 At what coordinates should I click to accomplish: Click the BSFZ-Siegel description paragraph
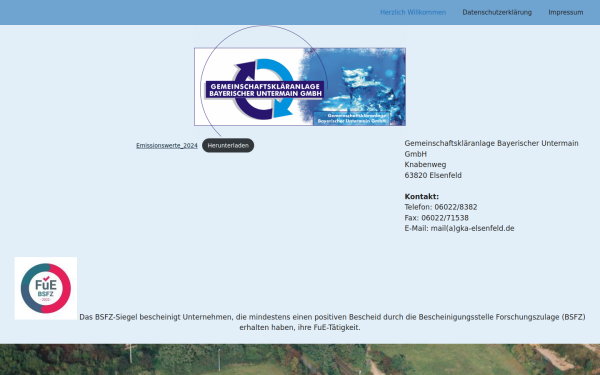click(x=332, y=322)
